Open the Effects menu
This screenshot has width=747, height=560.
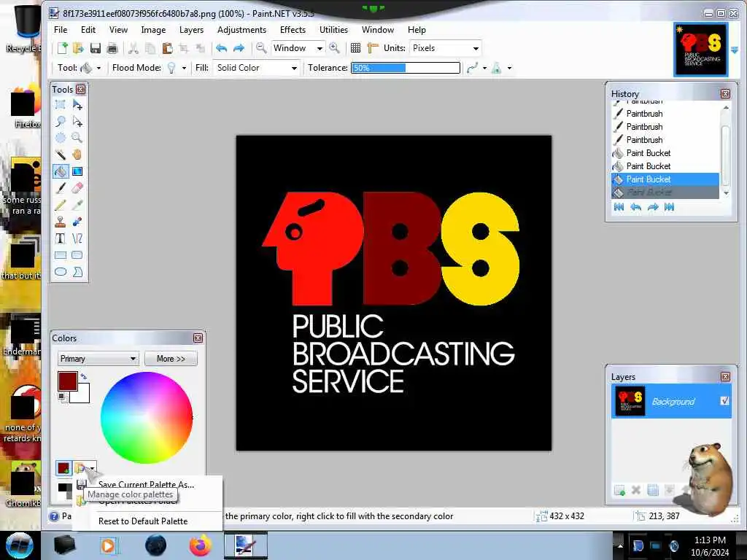pos(293,29)
